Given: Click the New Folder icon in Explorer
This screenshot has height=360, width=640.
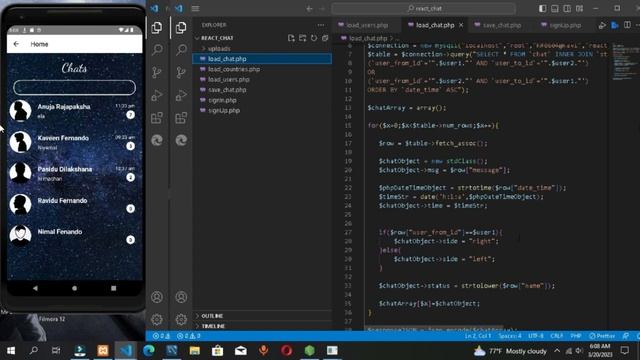Looking at the screenshot, I should click(302, 38).
